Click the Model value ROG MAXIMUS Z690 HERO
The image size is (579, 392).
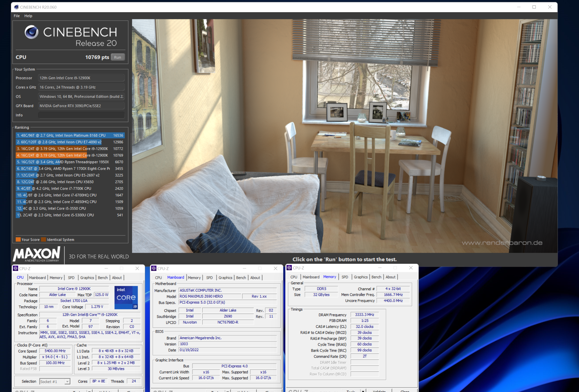tap(210, 296)
